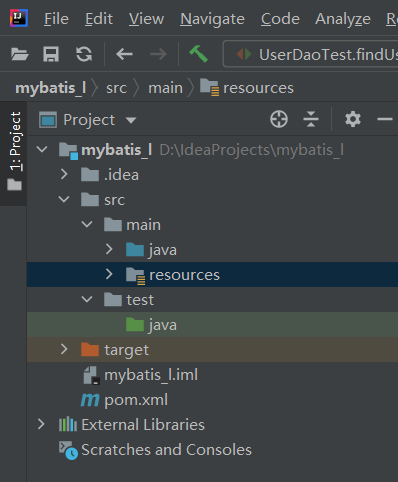The width and height of the screenshot is (398, 482).
Task: Click the Scratches and Consoles icon
Action: pyautogui.click(x=68, y=450)
